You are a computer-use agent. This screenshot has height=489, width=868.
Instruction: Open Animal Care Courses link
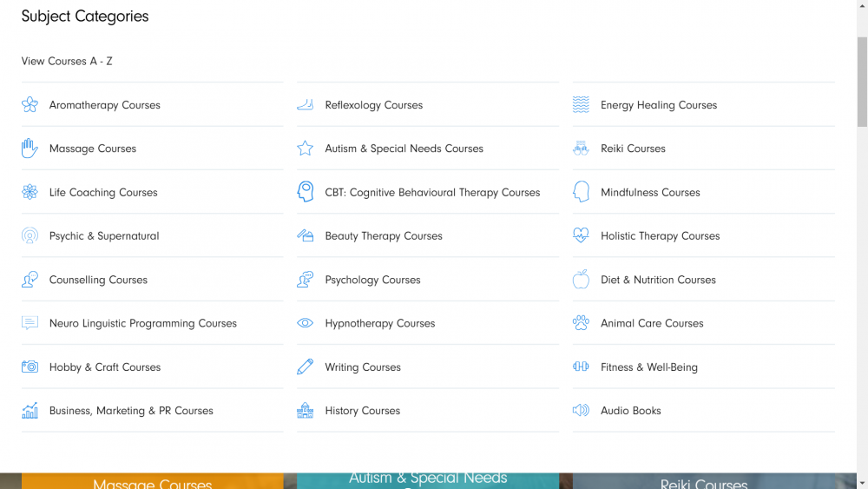652,323
